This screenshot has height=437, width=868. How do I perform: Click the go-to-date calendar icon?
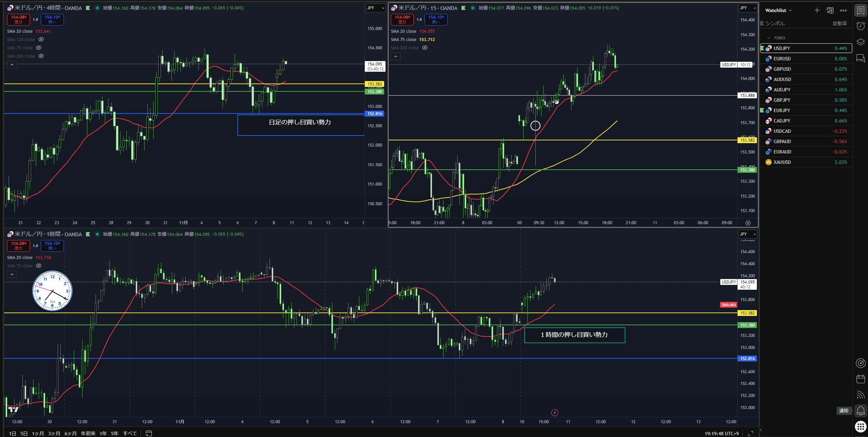[149, 433]
